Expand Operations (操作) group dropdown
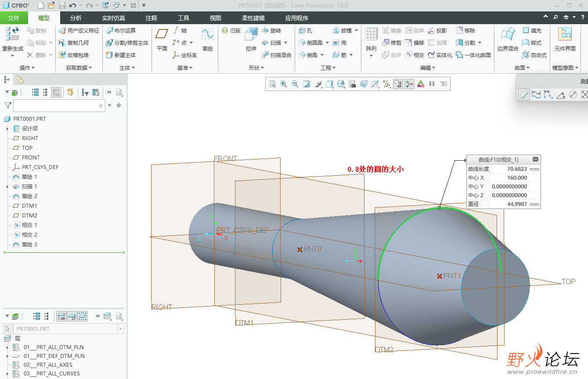The height and width of the screenshot is (379, 588). pos(27,68)
